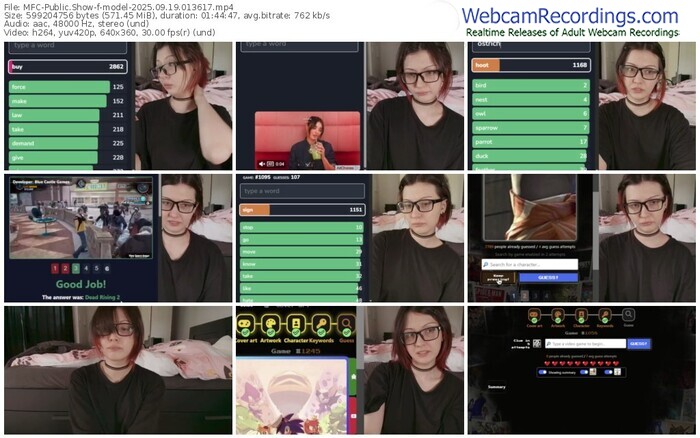Select red attempt box 1 under Dead Rising screenshot
Viewport: 700px width, 438px height.
tap(55, 268)
